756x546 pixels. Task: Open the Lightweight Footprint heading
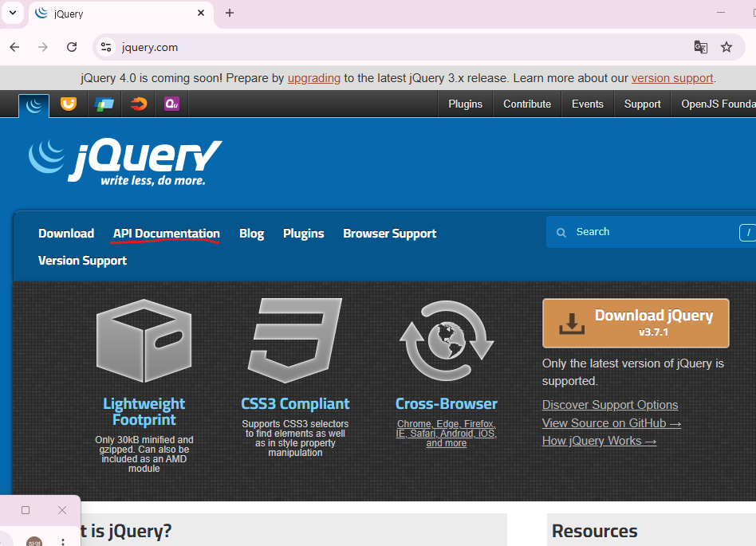point(144,411)
